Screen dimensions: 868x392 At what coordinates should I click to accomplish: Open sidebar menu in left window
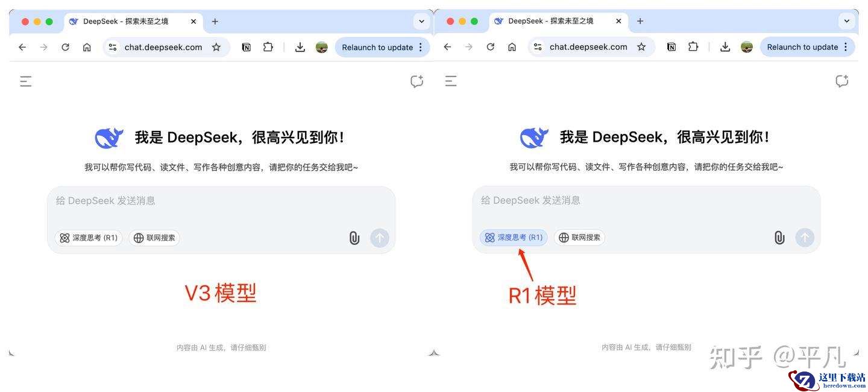25,81
